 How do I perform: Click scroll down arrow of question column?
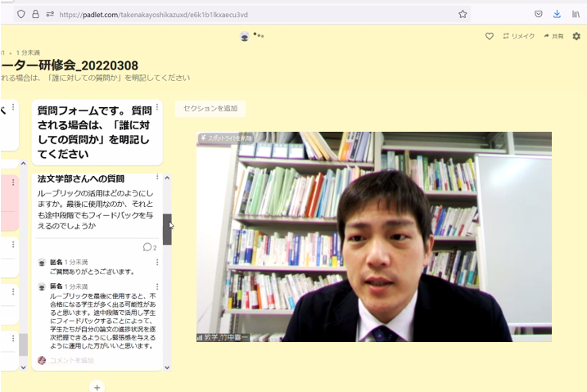click(167, 367)
